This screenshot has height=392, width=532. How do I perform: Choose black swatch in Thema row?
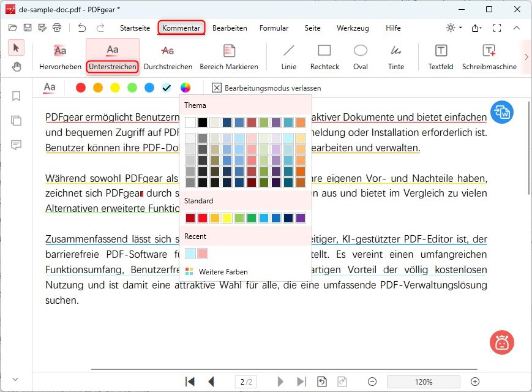click(x=203, y=122)
